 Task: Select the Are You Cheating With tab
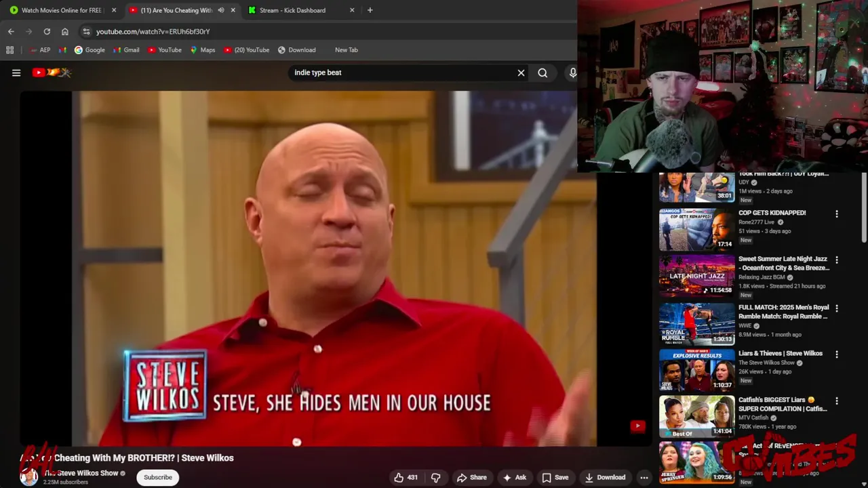click(176, 10)
